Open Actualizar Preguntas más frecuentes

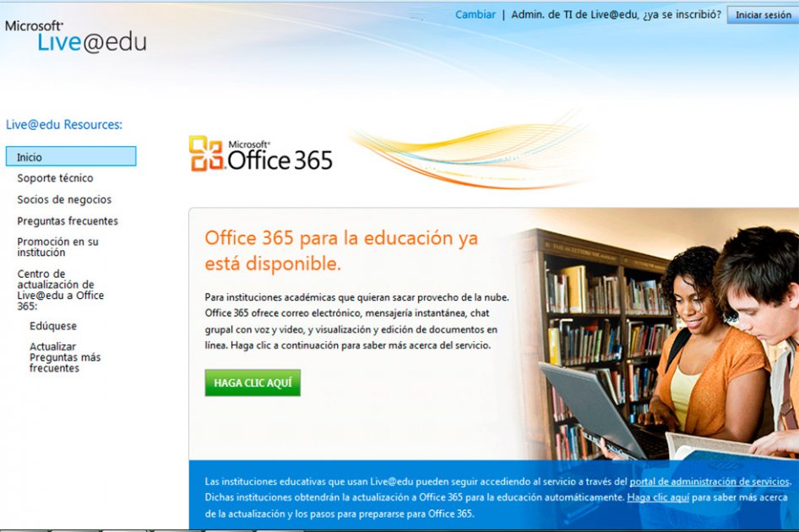click(65, 357)
